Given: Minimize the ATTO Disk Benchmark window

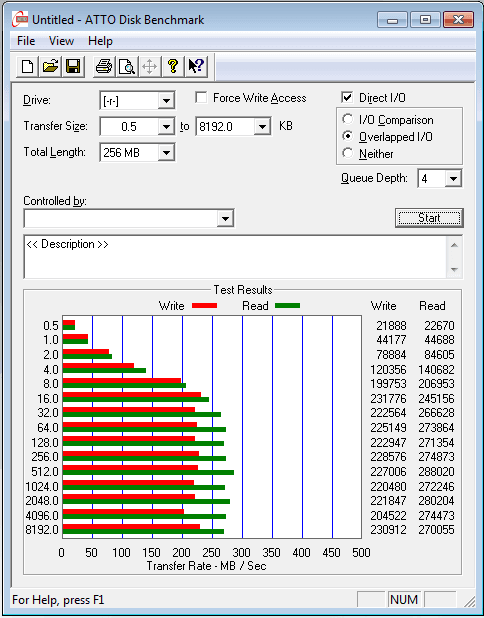Looking at the screenshot, I should 393,20.
